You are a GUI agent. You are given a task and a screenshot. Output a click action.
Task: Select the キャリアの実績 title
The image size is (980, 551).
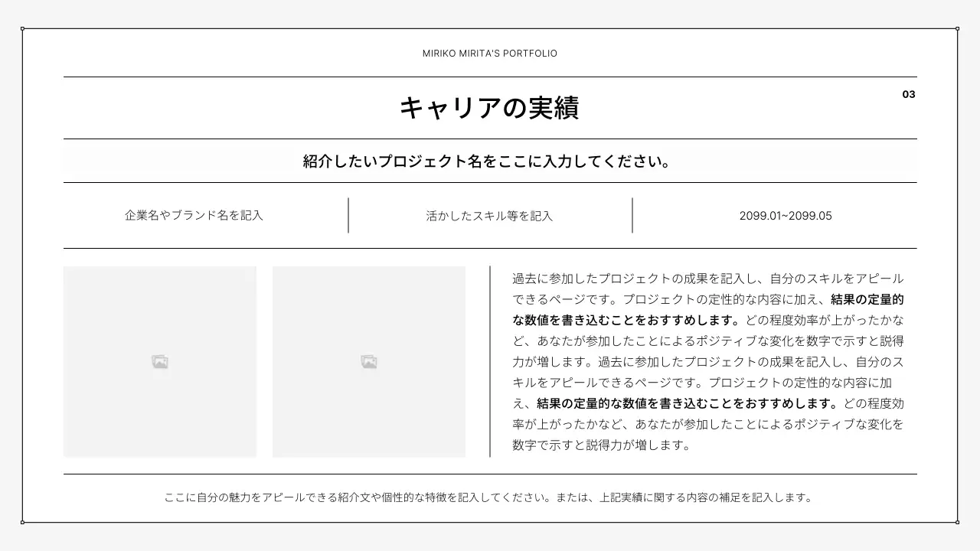pos(489,108)
